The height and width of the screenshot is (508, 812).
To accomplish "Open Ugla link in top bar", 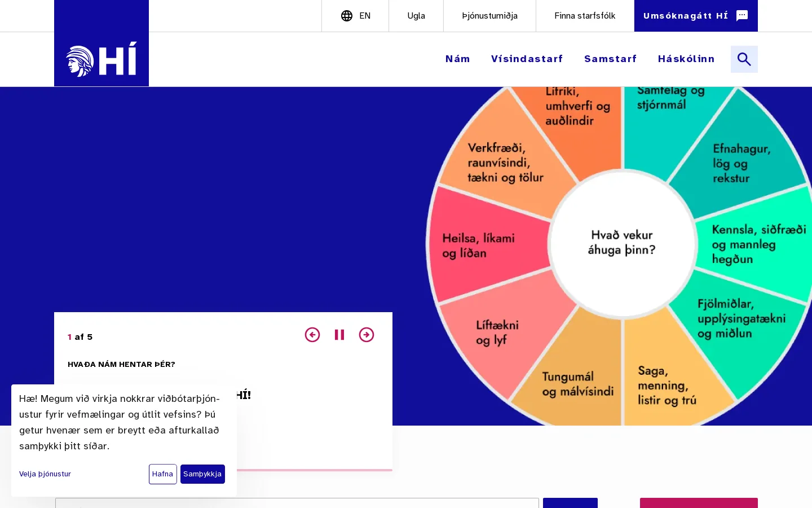I will coord(416,16).
